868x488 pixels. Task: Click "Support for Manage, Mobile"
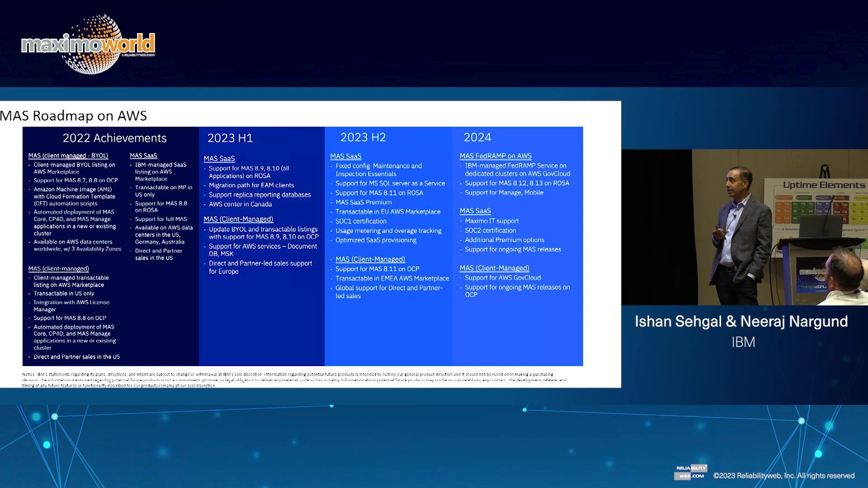504,192
